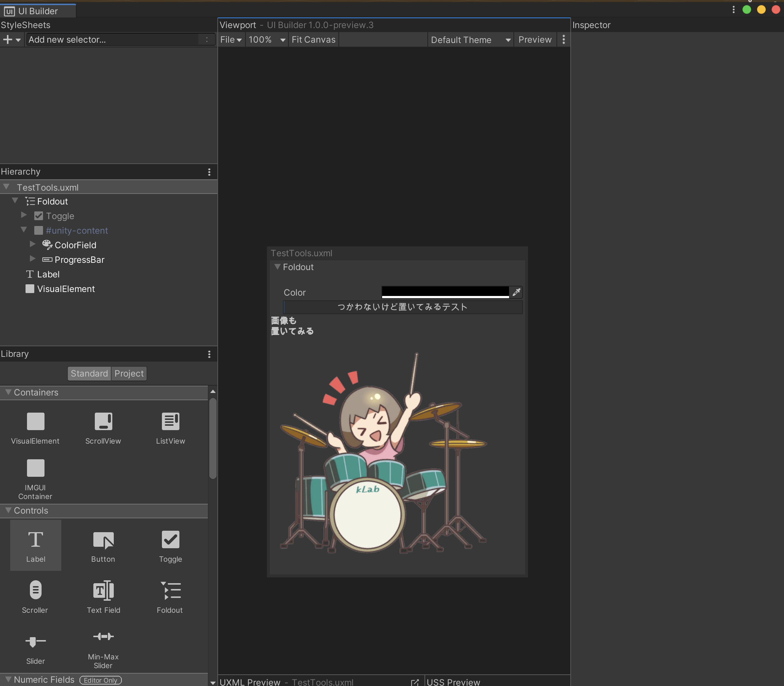Image resolution: width=784 pixels, height=686 pixels.
Task: Switch to the Standard library tab
Action: pos(89,374)
